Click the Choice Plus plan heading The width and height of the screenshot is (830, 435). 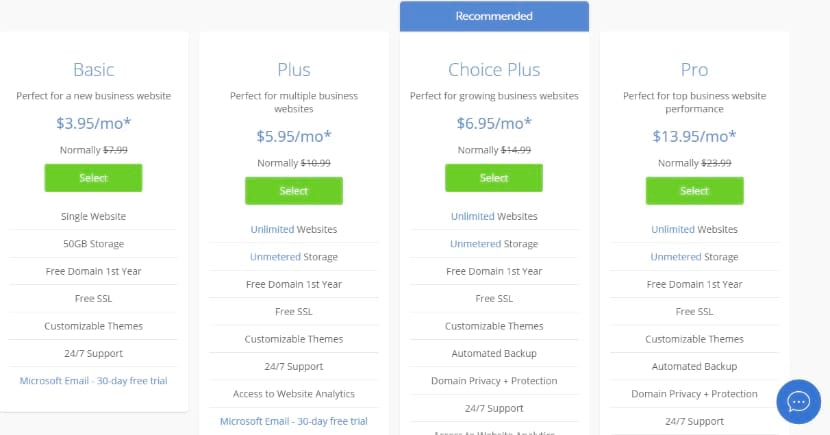[494, 70]
